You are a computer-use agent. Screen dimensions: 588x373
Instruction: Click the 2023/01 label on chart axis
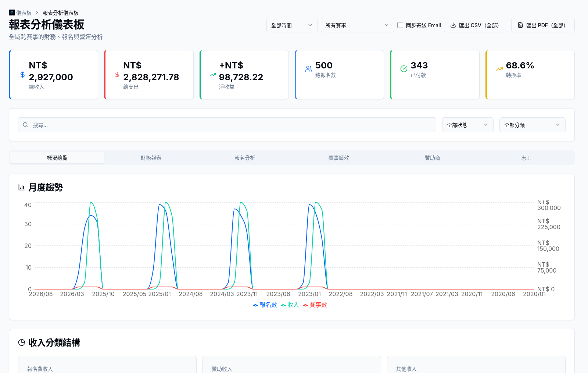tap(309, 294)
